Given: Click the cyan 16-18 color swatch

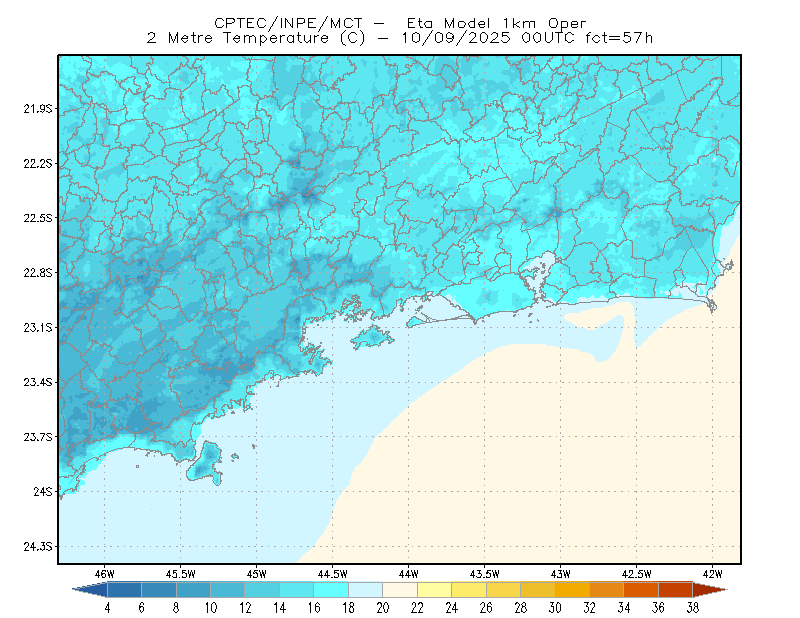Looking at the screenshot, I should click(x=331, y=589).
